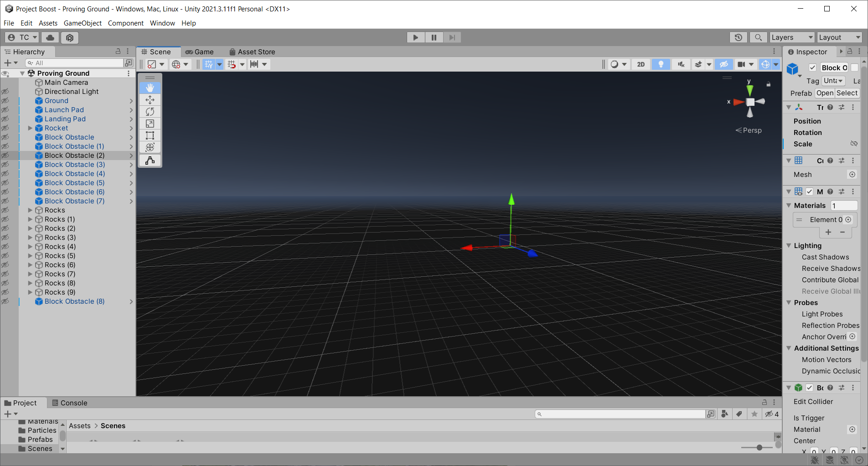The image size is (868, 466).
Task: Select the Rotate tool
Action: point(150,111)
